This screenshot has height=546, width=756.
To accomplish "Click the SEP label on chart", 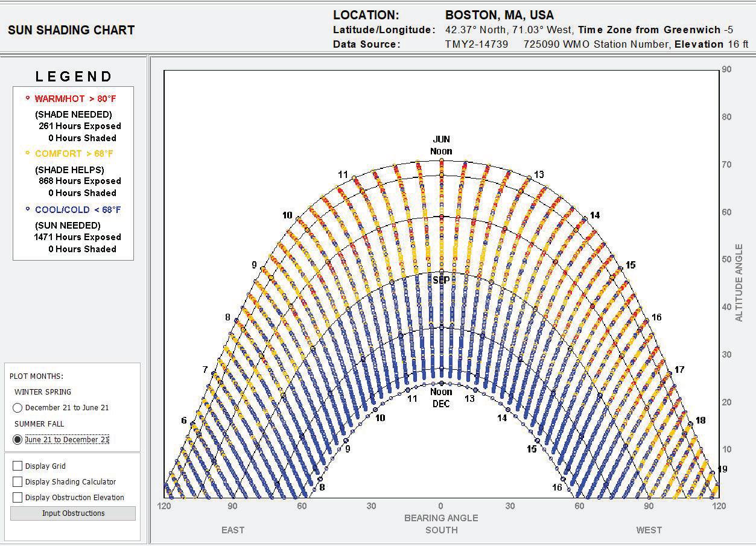I will [x=441, y=281].
